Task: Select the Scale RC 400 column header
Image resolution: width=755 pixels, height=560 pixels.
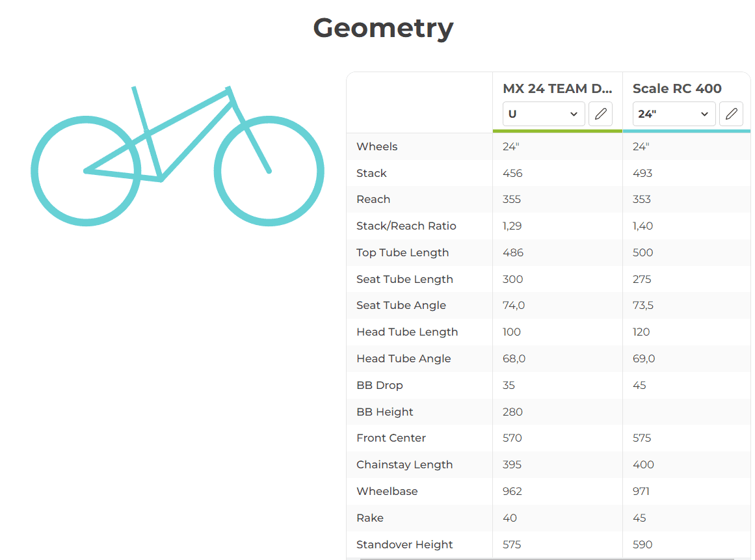Action: click(x=676, y=88)
